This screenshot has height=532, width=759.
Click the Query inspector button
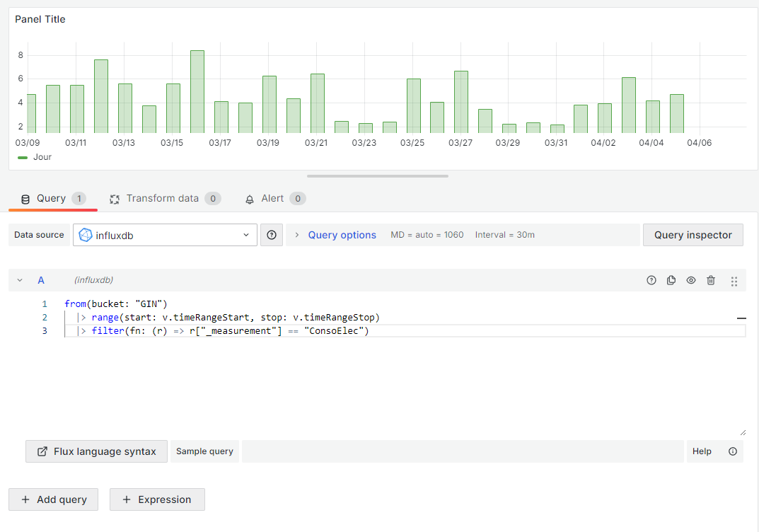click(693, 234)
